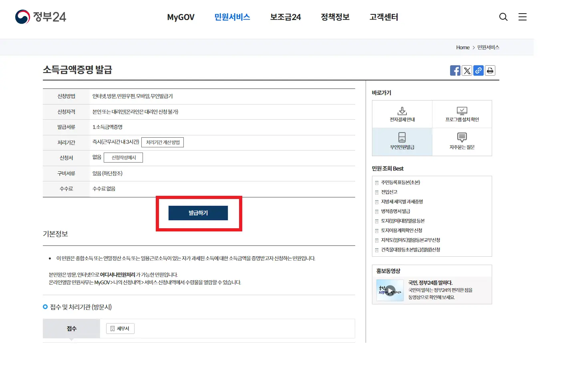Share page on X
Viewport: 567px width, 392px height.
(467, 70)
